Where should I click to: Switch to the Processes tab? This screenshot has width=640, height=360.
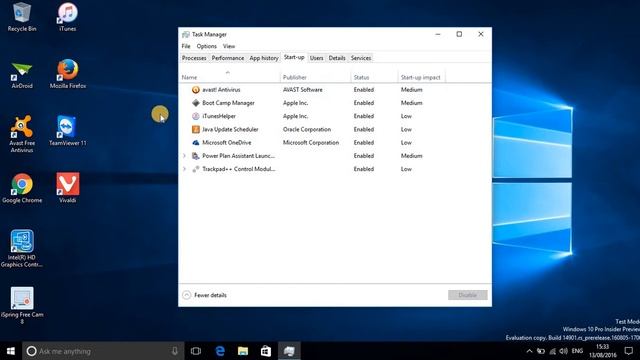point(194,58)
